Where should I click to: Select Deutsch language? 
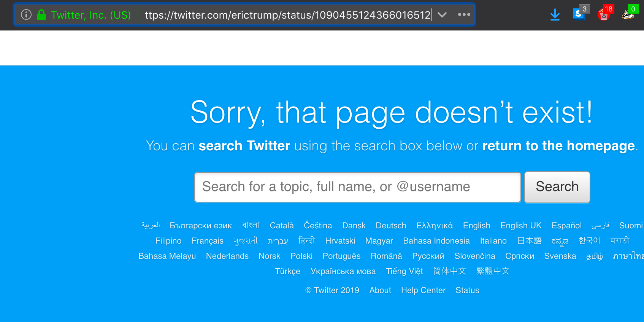pos(391,226)
